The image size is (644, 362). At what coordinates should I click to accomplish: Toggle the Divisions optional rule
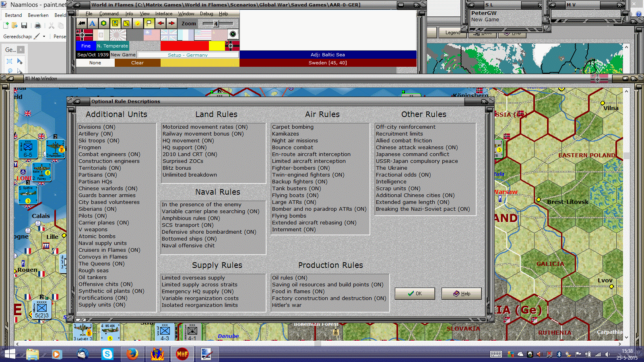click(97, 127)
